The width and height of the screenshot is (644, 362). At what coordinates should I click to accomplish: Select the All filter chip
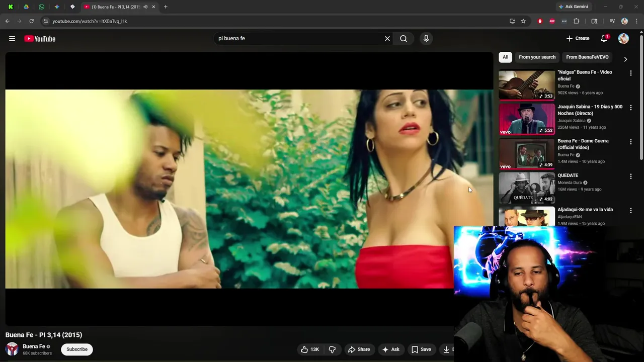pos(505,57)
